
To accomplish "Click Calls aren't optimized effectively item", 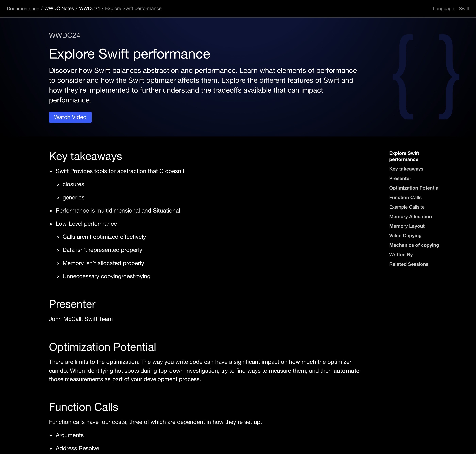I will point(104,237).
